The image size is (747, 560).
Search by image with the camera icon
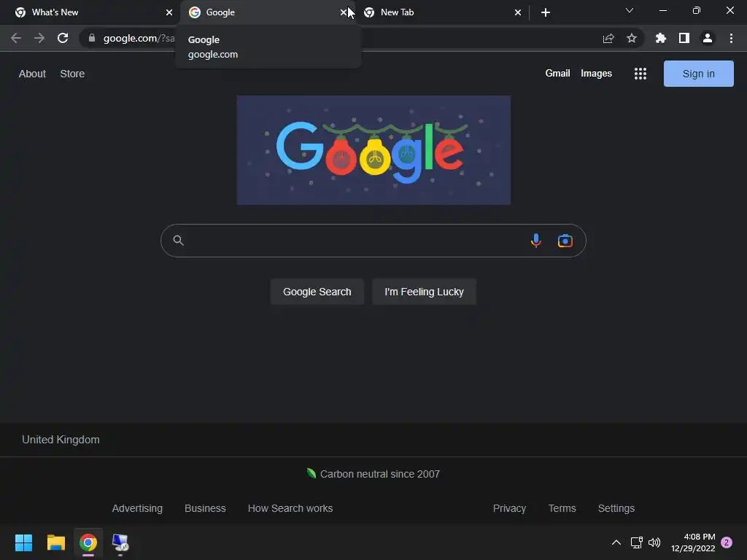point(565,241)
